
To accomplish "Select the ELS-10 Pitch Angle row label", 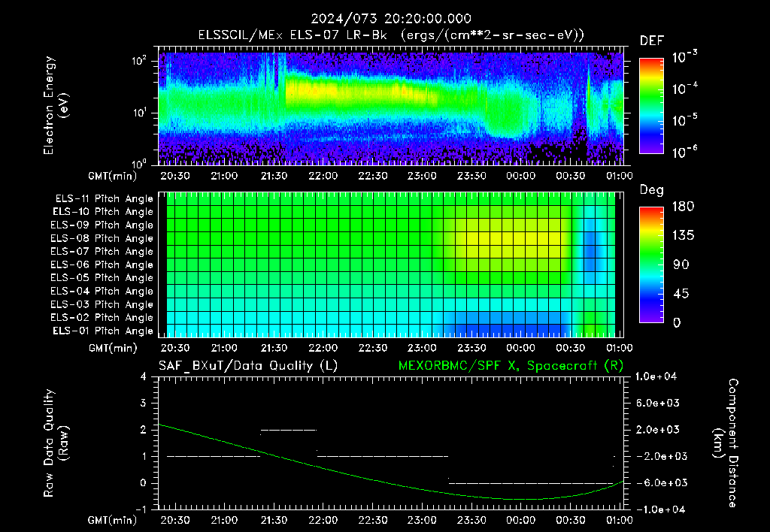I will coord(103,212).
